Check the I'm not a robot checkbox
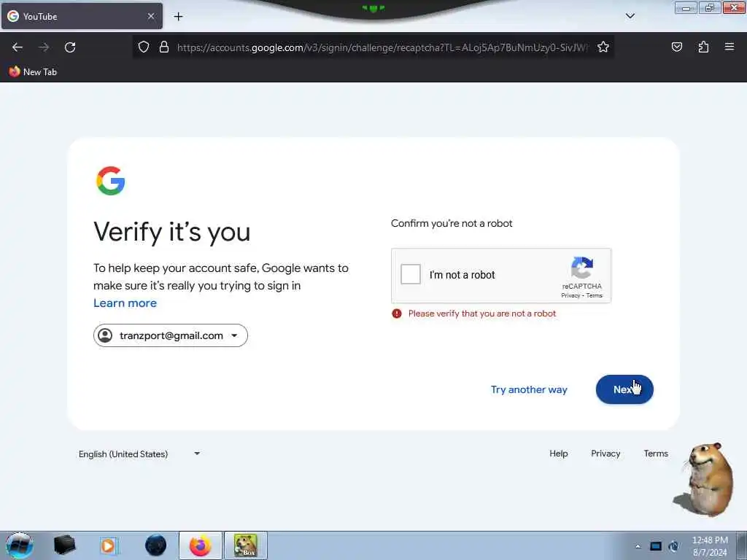This screenshot has height=560, width=747. pyautogui.click(x=410, y=274)
